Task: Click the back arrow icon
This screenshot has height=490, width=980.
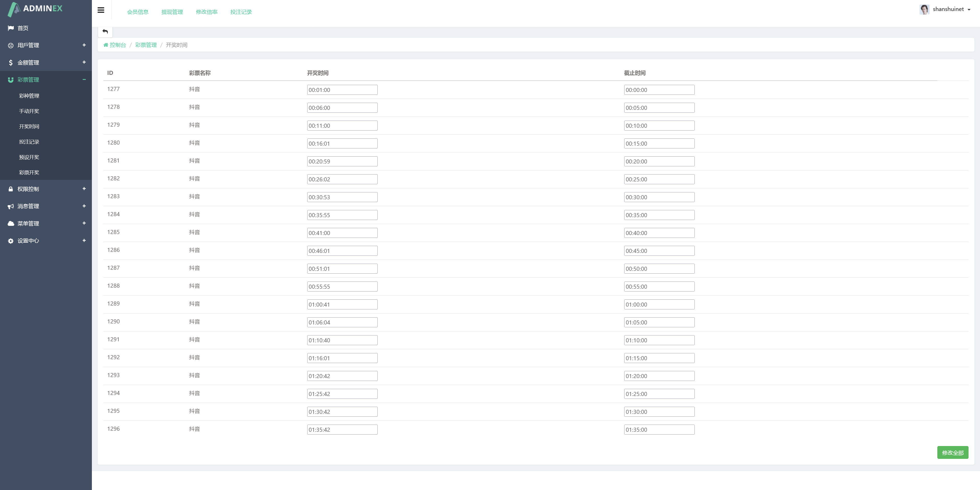Action: [x=105, y=32]
